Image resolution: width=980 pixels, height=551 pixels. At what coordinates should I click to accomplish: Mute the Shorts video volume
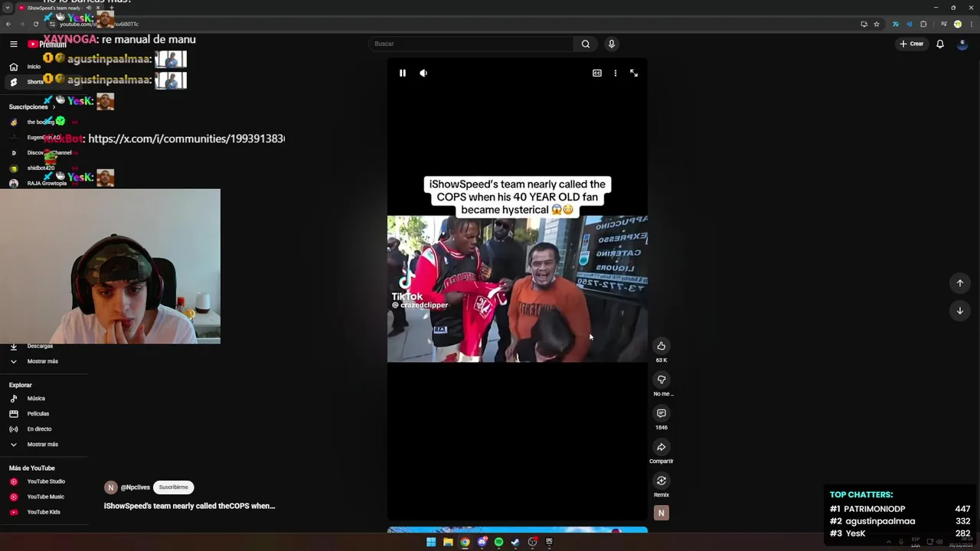coord(423,73)
